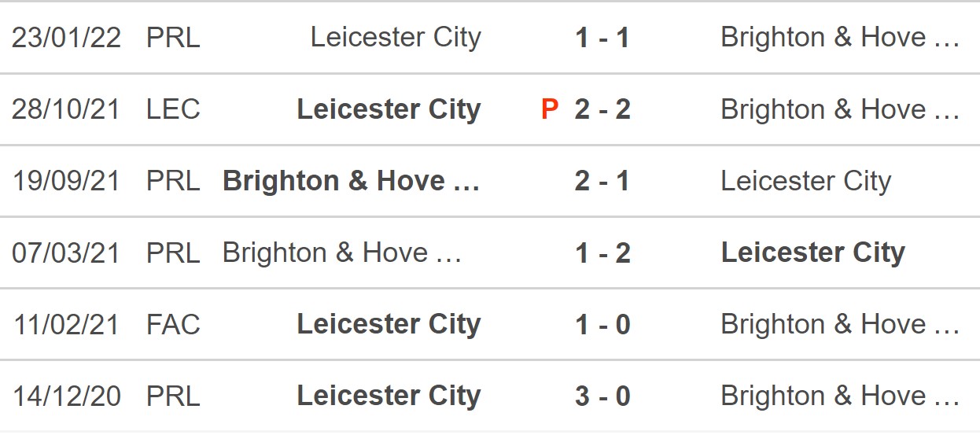Image resolution: width=980 pixels, height=446 pixels.
Task: Select the LEC competition label
Action: pyautogui.click(x=173, y=109)
